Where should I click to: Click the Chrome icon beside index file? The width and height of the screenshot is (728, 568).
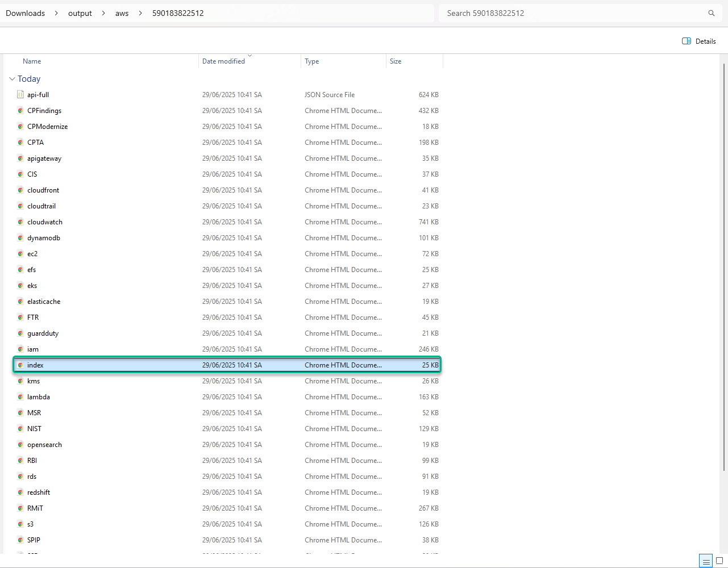(x=20, y=365)
